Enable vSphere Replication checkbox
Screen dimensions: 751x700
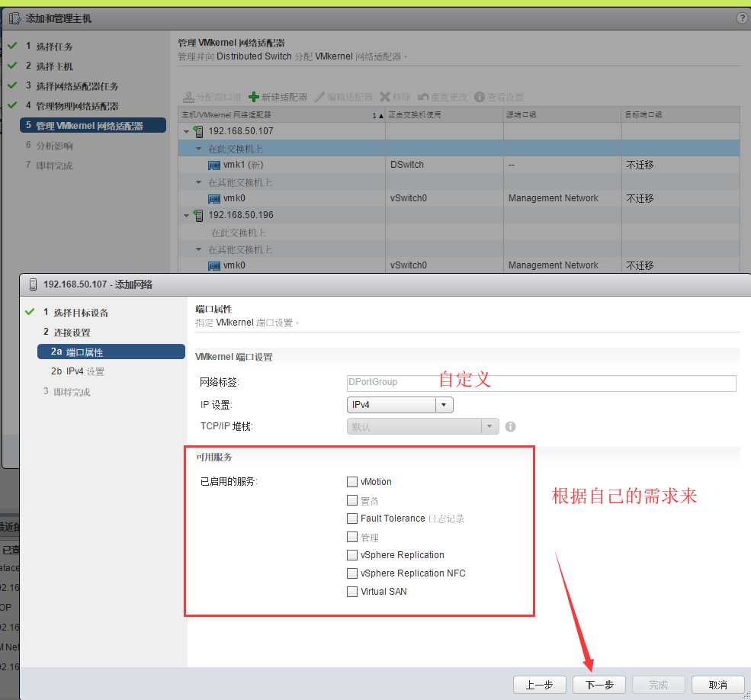click(x=352, y=555)
